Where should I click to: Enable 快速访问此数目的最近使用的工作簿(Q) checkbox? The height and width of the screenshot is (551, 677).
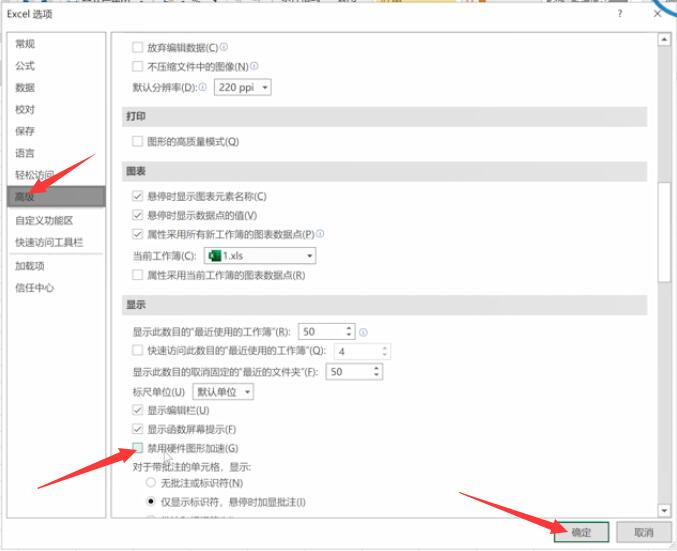[137, 350]
